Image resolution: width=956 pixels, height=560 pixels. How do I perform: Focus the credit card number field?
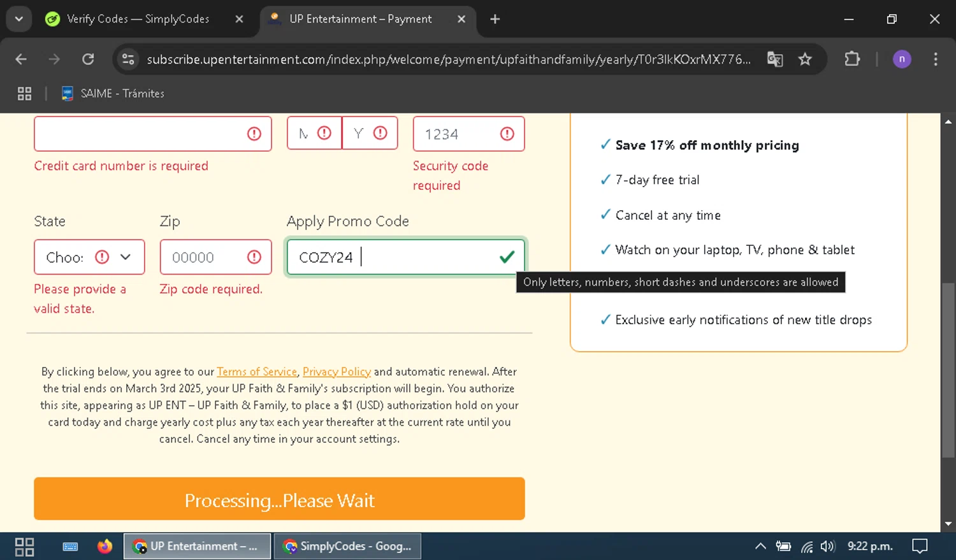click(153, 134)
